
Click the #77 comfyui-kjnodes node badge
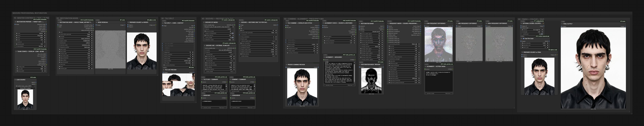pos(539,21)
